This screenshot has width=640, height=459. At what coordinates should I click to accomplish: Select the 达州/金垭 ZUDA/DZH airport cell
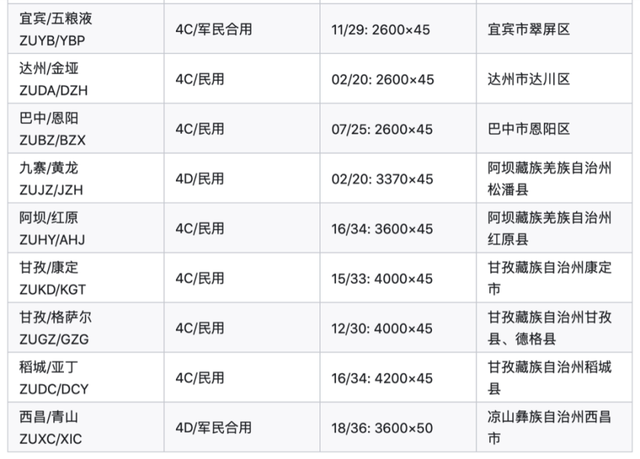[x=54, y=79]
